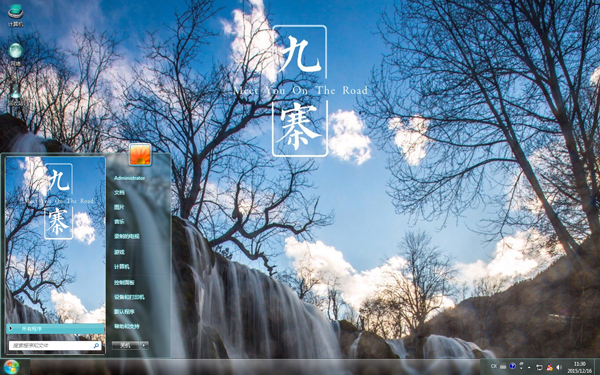
Task: Open the shutdown options arrow
Action: pyautogui.click(x=144, y=345)
